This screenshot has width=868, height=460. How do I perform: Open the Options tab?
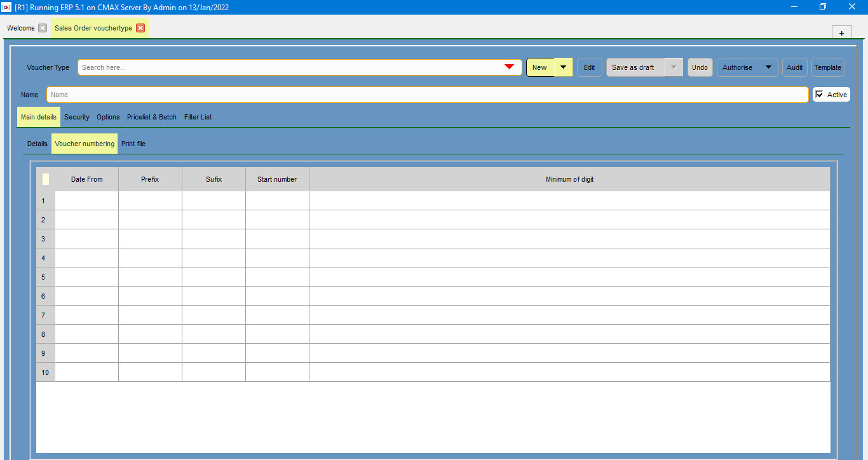(x=108, y=117)
